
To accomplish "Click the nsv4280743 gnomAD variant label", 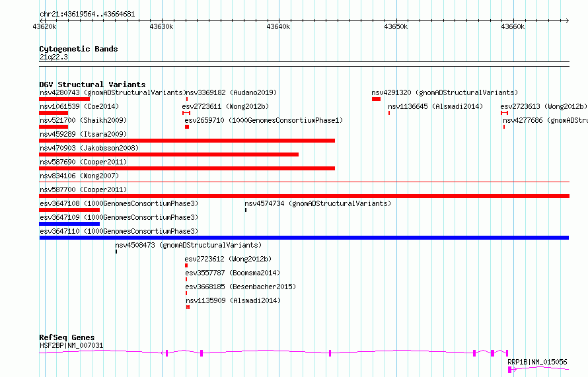I will click(x=113, y=92).
